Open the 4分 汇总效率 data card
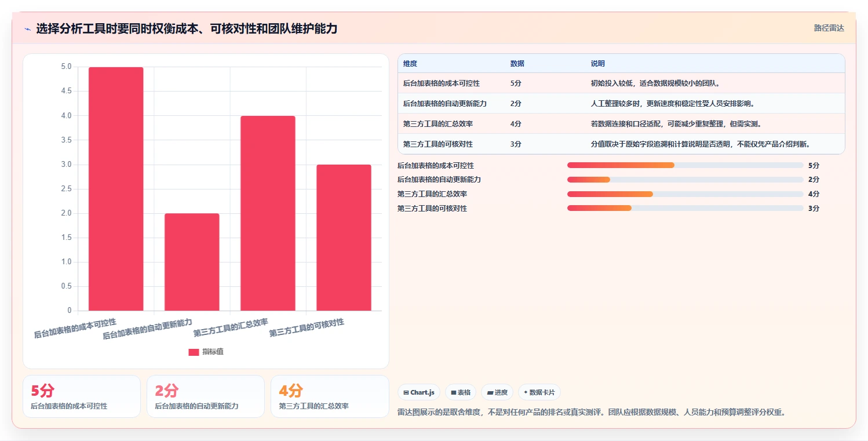The height and width of the screenshot is (441, 868). (330, 396)
